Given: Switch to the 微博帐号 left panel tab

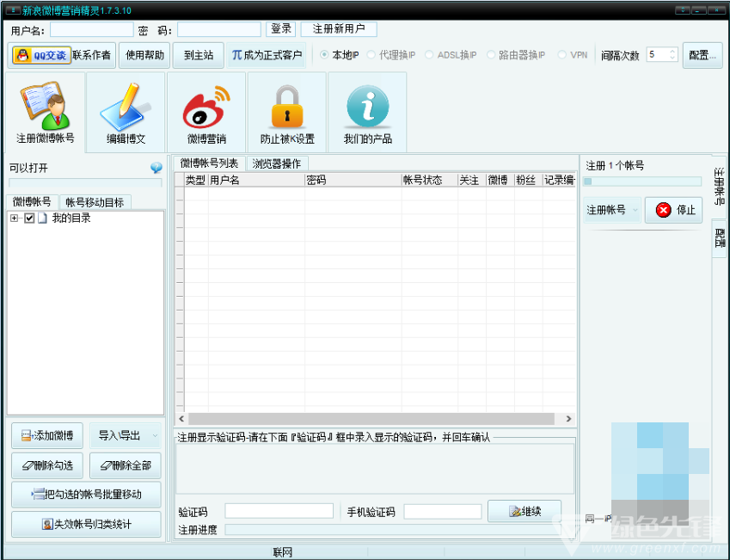Looking at the screenshot, I should (x=32, y=202).
